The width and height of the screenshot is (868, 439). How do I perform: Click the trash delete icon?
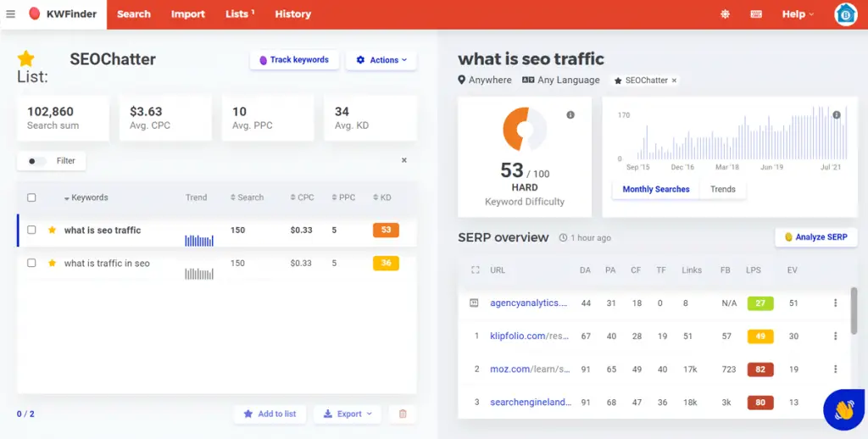pyautogui.click(x=403, y=414)
